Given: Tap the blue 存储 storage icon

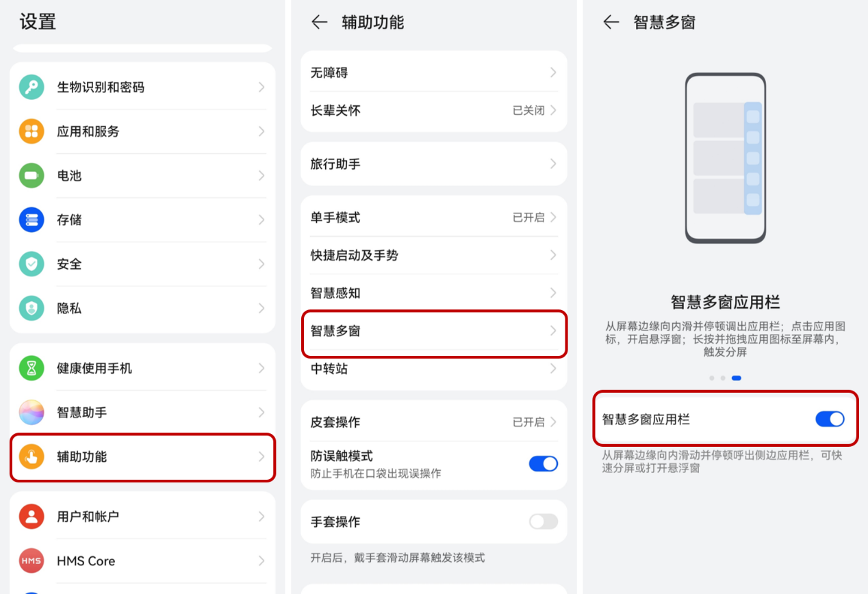Looking at the screenshot, I should (x=31, y=220).
